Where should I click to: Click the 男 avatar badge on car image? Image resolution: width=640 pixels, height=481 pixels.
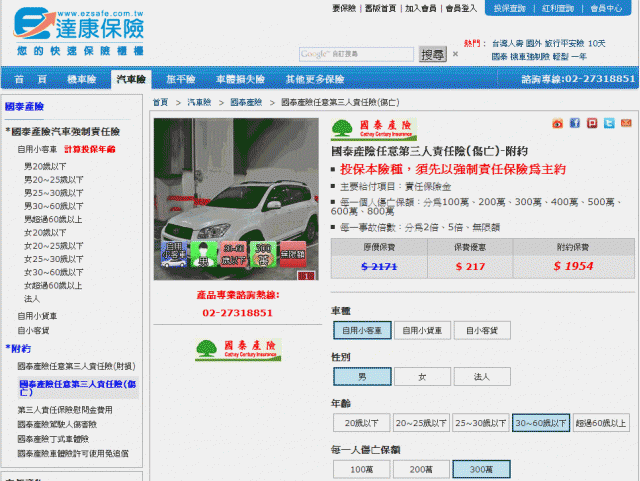[203, 254]
